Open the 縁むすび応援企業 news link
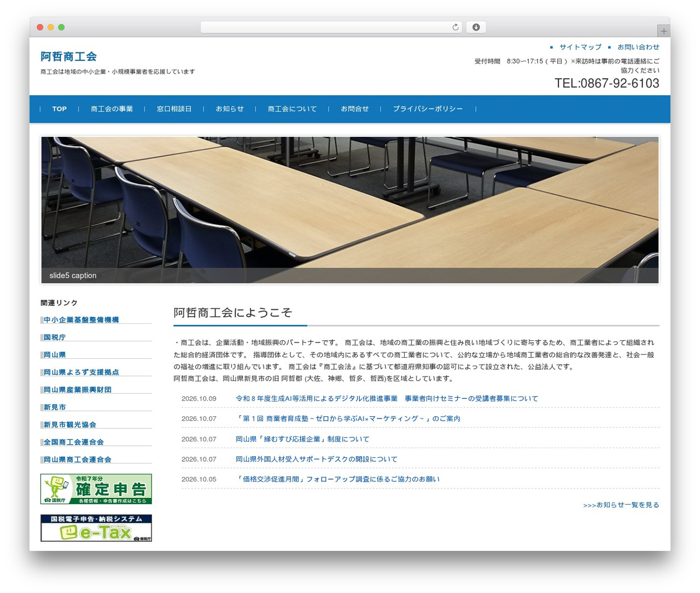Viewport: 700px width, 593px height. 302,439
